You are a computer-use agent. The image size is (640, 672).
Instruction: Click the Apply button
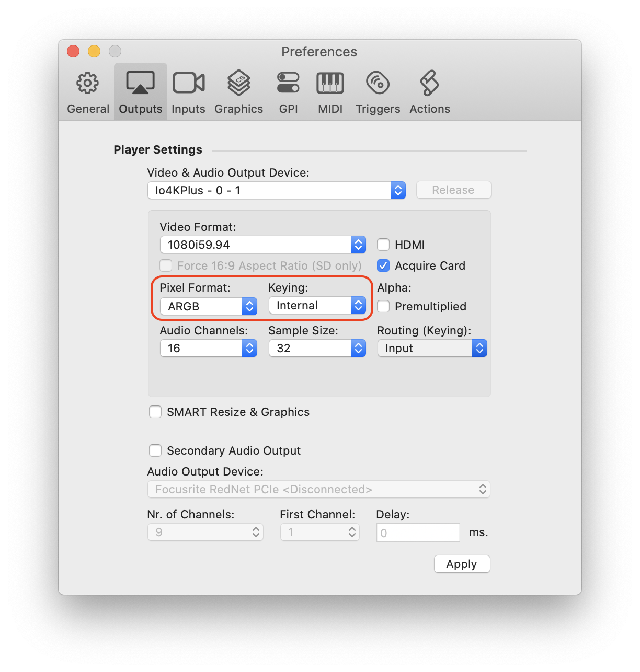(x=462, y=564)
